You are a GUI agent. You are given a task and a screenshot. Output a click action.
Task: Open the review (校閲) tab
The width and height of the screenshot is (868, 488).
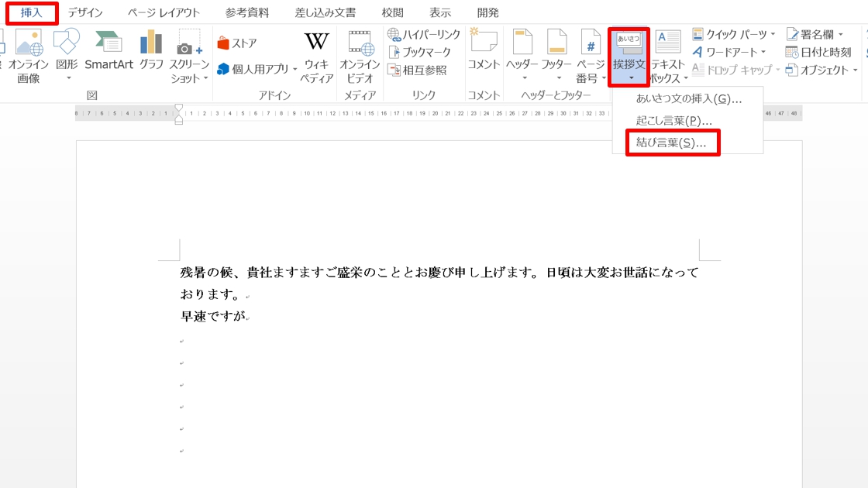click(x=392, y=12)
